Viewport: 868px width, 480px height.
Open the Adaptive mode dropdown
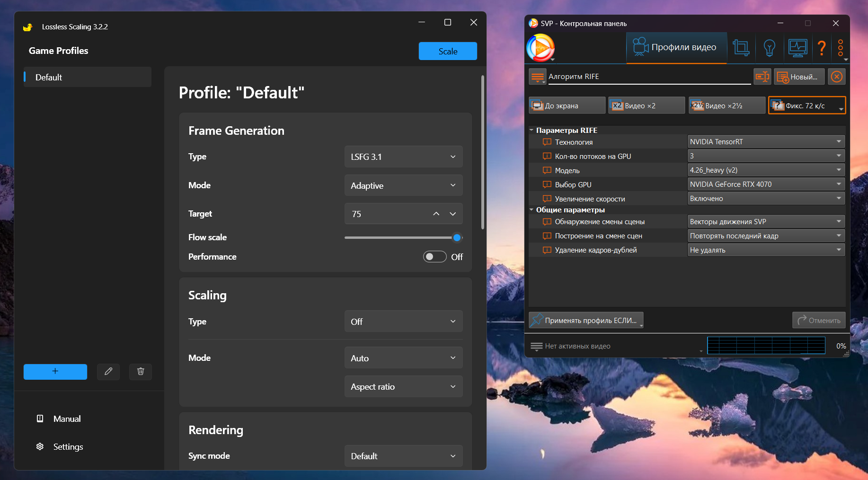point(404,185)
